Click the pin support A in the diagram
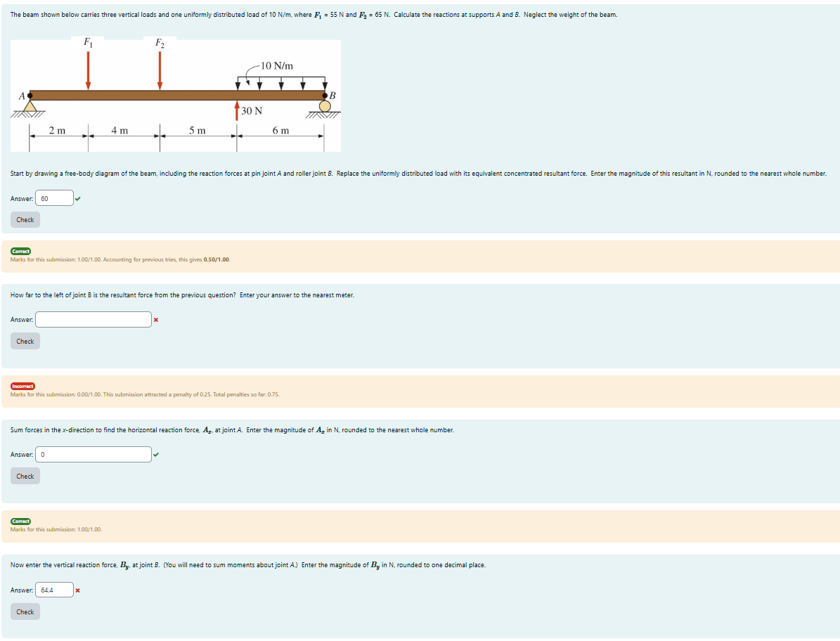Viewport: 840px width, 641px height. coord(30,106)
